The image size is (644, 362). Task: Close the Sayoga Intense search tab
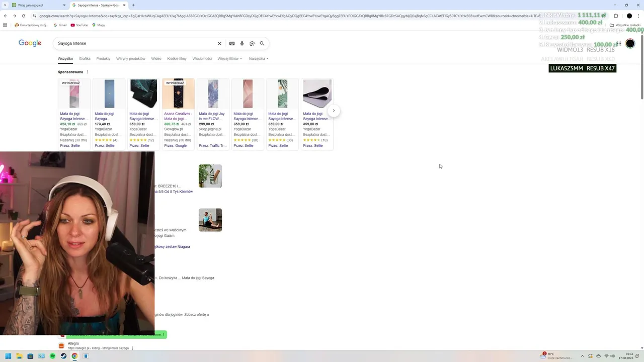pyautogui.click(x=124, y=5)
